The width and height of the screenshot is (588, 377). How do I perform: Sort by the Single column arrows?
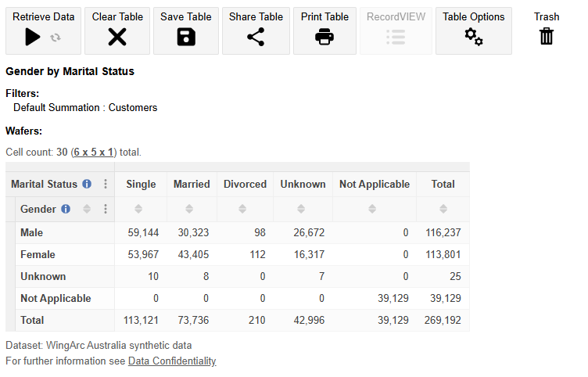click(138, 209)
